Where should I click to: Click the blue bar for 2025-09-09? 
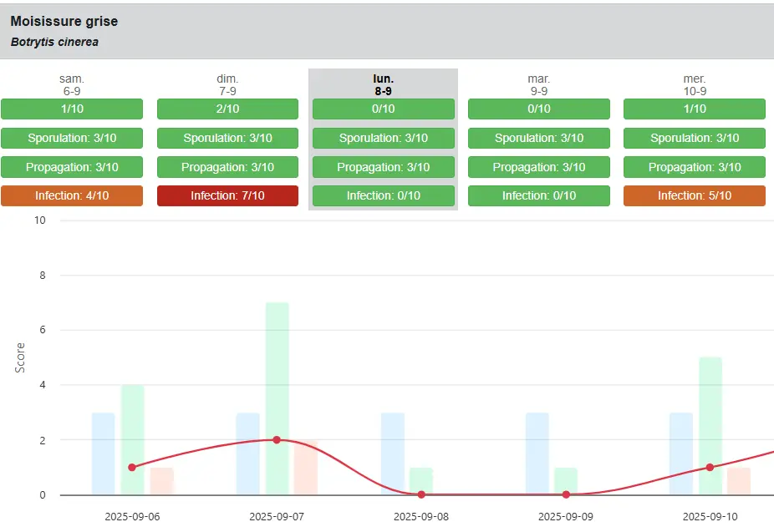(537, 453)
